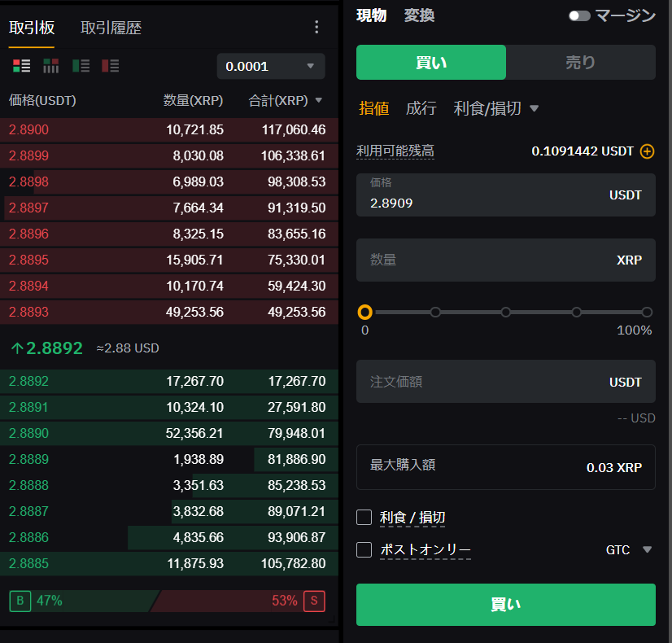The image size is (672, 643).
Task: Switch to the depth column layout icon
Action: pos(51,66)
